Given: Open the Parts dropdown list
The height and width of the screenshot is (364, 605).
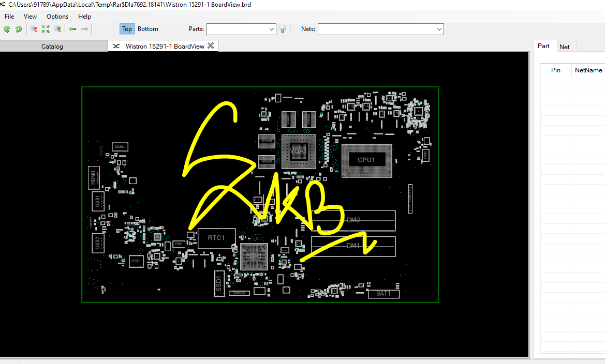Looking at the screenshot, I should 271,29.
